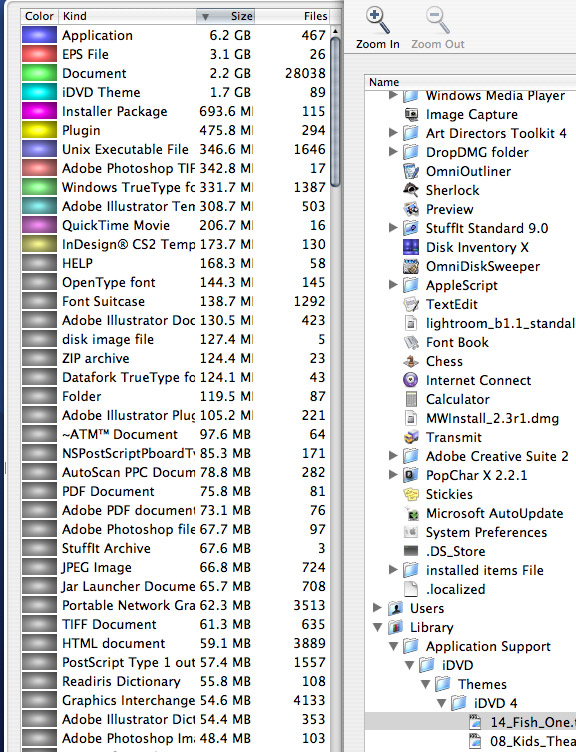Select the Chess app icon
The width and height of the screenshot is (576, 752).
coord(411,361)
